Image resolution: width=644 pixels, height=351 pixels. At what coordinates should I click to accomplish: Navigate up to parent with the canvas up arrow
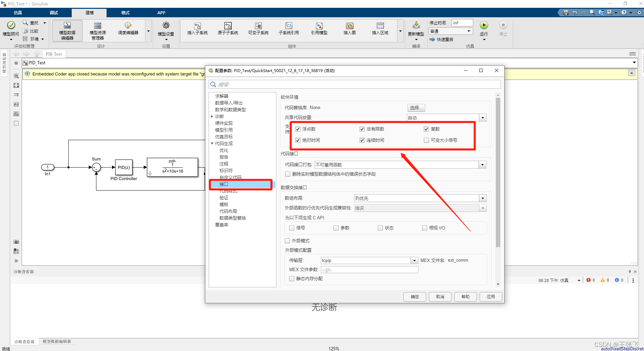click(x=37, y=54)
